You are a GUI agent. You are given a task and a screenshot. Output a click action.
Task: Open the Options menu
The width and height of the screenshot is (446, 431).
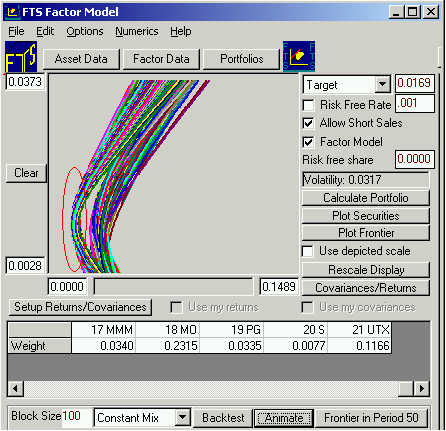(x=85, y=31)
